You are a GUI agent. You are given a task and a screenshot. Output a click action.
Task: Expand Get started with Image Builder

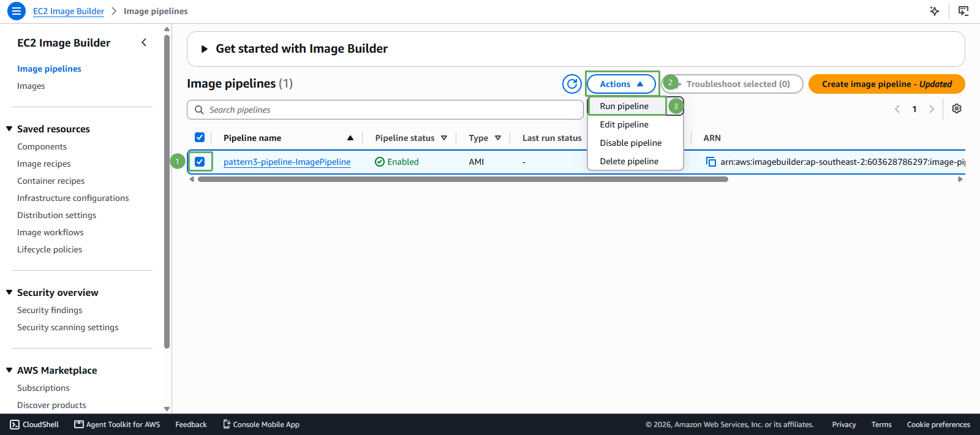[205, 49]
